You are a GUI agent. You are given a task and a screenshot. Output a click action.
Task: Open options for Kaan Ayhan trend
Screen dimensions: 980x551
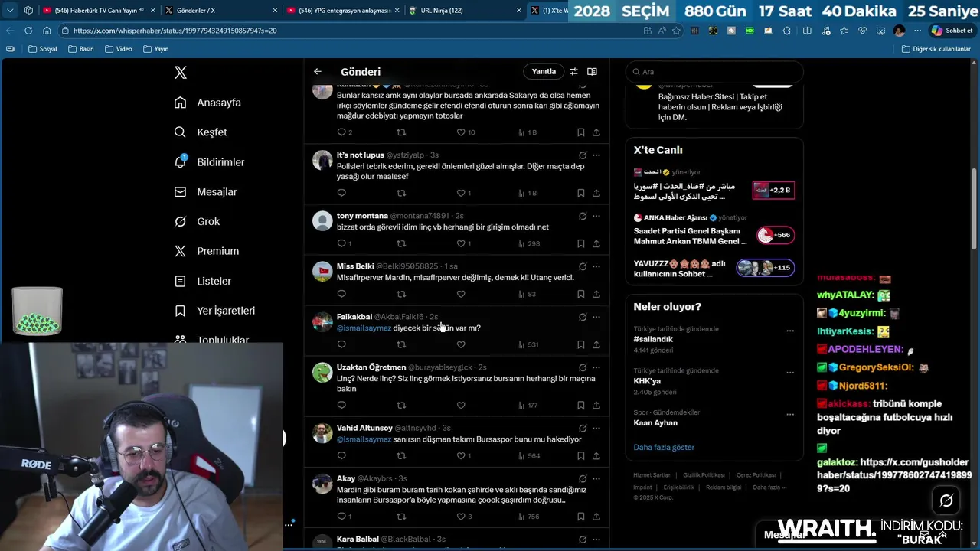click(x=790, y=415)
